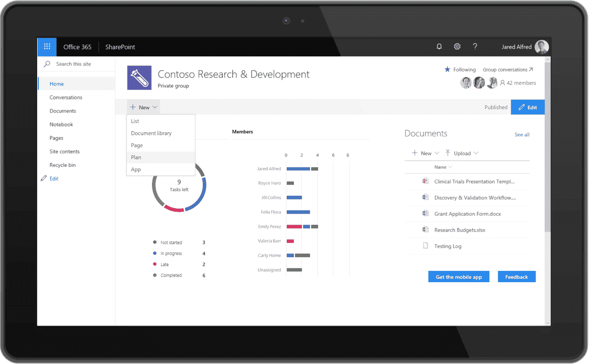The height and width of the screenshot is (364, 590).
Task: Open Discovery & Validation Workflow... document
Action: (x=475, y=198)
